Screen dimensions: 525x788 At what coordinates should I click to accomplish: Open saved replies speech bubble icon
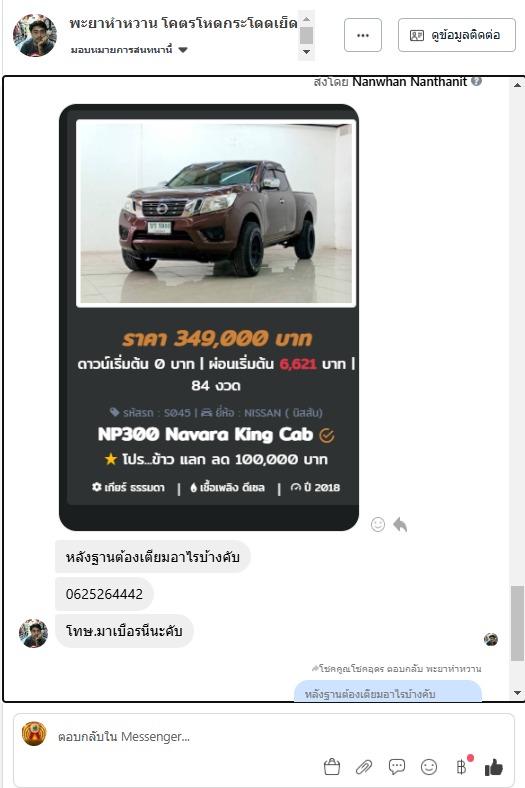[x=396, y=766]
